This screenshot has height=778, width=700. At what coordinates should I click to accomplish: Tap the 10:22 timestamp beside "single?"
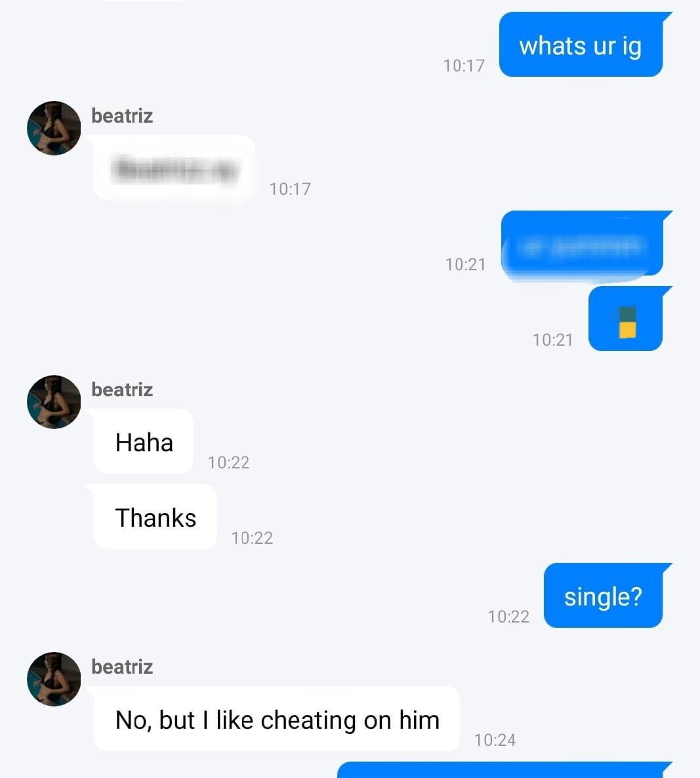pos(508,617)
